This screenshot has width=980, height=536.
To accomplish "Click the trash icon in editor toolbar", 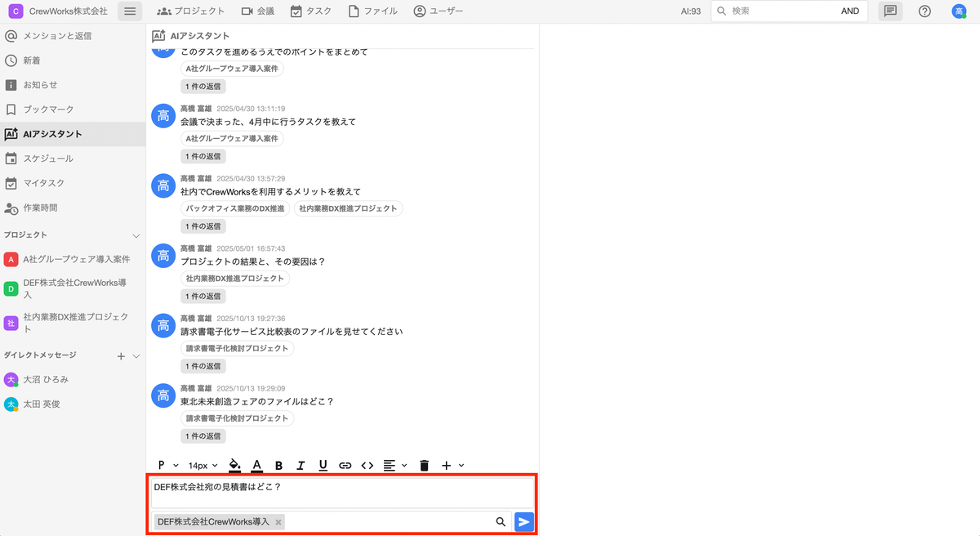I will click(424, 466).
